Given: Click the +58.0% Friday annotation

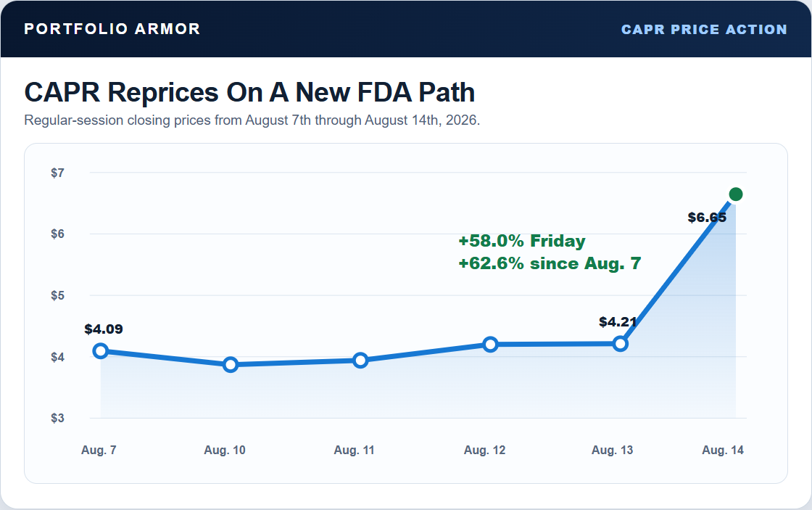Looking at the screenshot, I should 522,241.
